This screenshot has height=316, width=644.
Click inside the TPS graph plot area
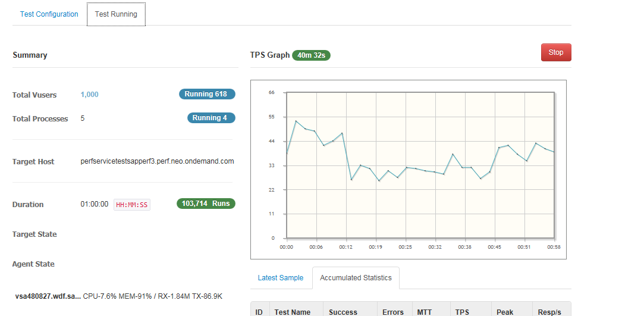(420, 165)
